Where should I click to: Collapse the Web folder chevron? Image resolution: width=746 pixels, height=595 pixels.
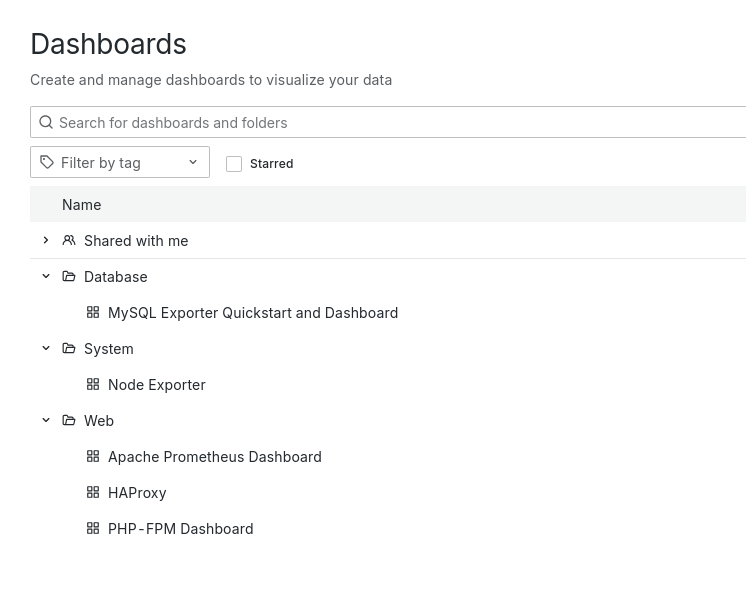click(x=46, y=421)
